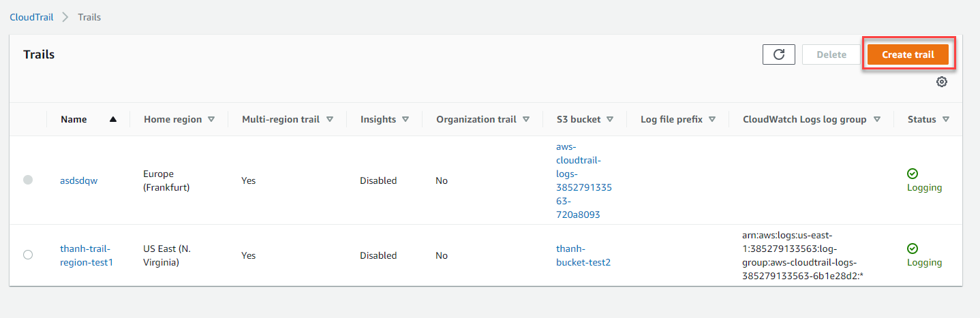Open table settings gear icon
980x318 pixels.
(x=941, y=82)
